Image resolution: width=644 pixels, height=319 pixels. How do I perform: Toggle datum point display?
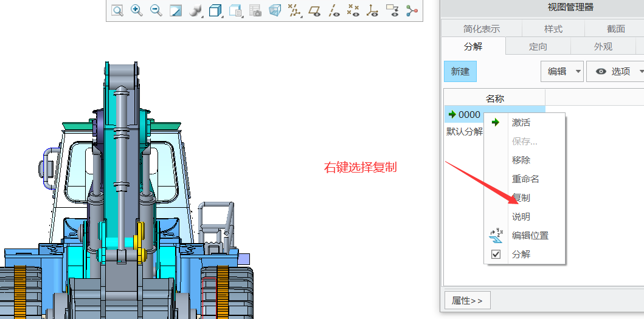click(x=353, y=11)
